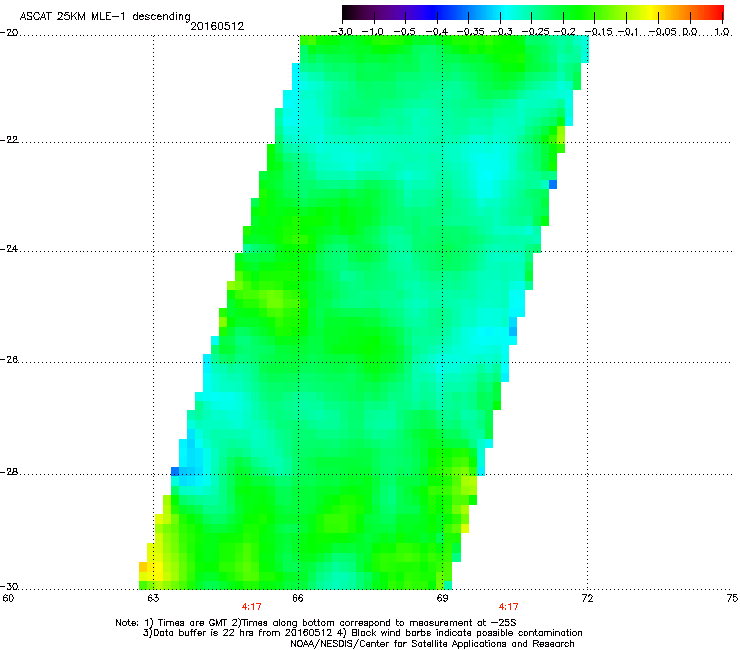Click the "-0.5" color scale label
The width and height of the screenshot is (740, 650).
tap(404, 32)
